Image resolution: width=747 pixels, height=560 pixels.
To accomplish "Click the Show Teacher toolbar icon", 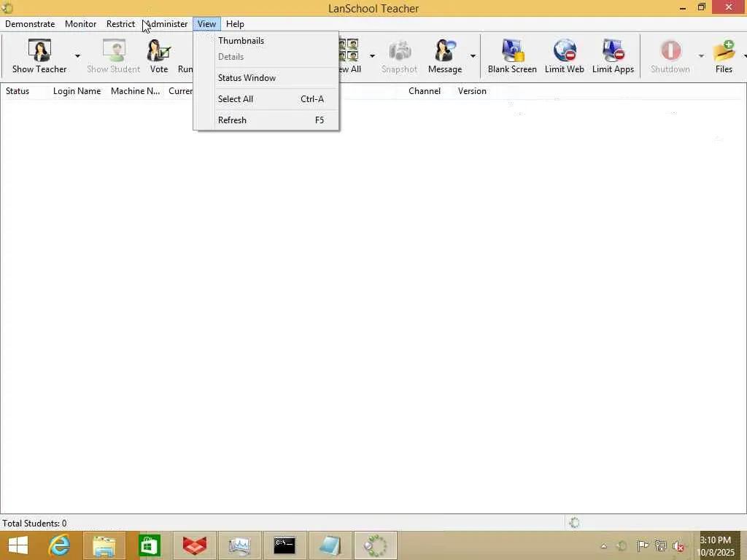I will pos(39,56).
